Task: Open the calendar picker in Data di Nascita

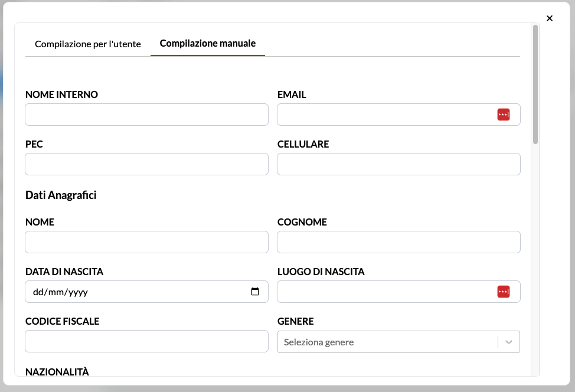Action: tap(255, 292)
